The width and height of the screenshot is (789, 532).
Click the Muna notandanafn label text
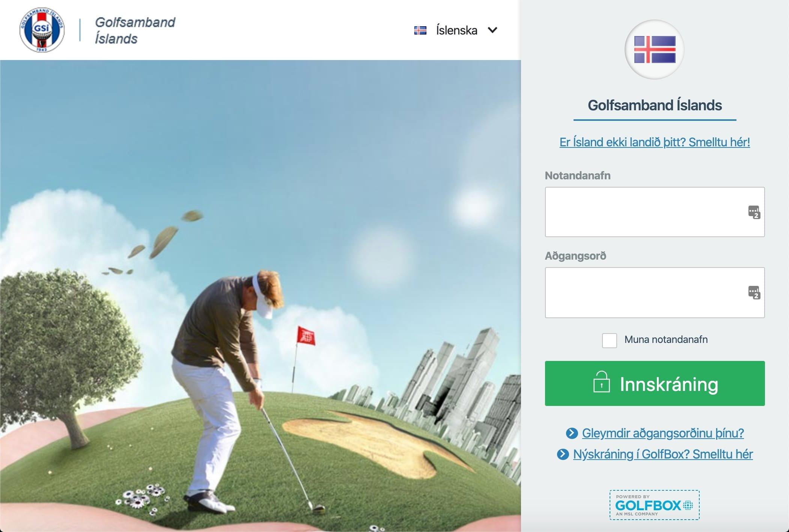(666, 340)
